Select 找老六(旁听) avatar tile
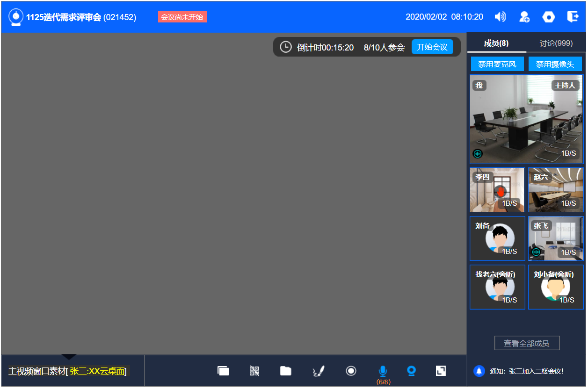 pyautogui.click(x=497, y=287)
